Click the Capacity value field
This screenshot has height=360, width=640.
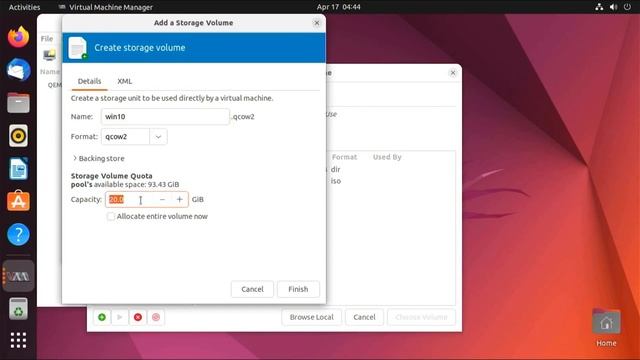tap(131, 200)
